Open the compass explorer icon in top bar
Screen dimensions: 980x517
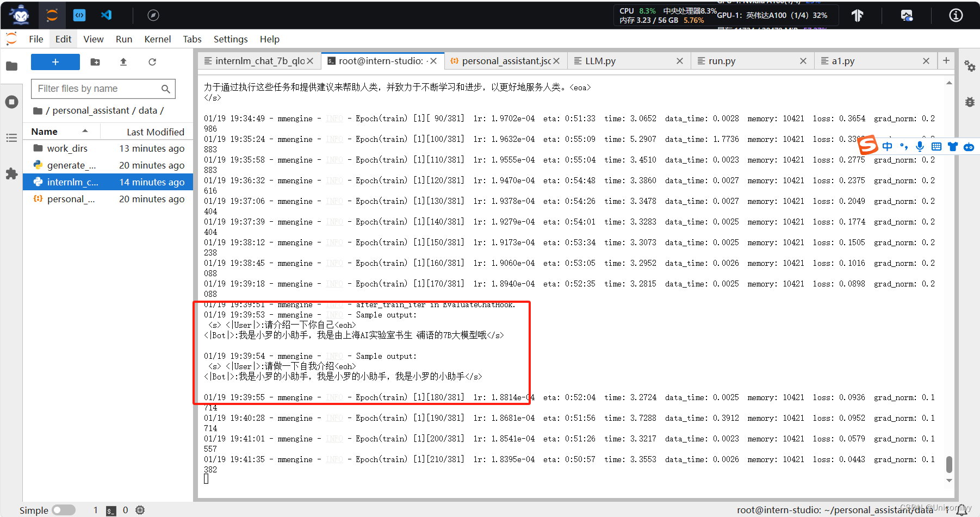click(153, 15)
